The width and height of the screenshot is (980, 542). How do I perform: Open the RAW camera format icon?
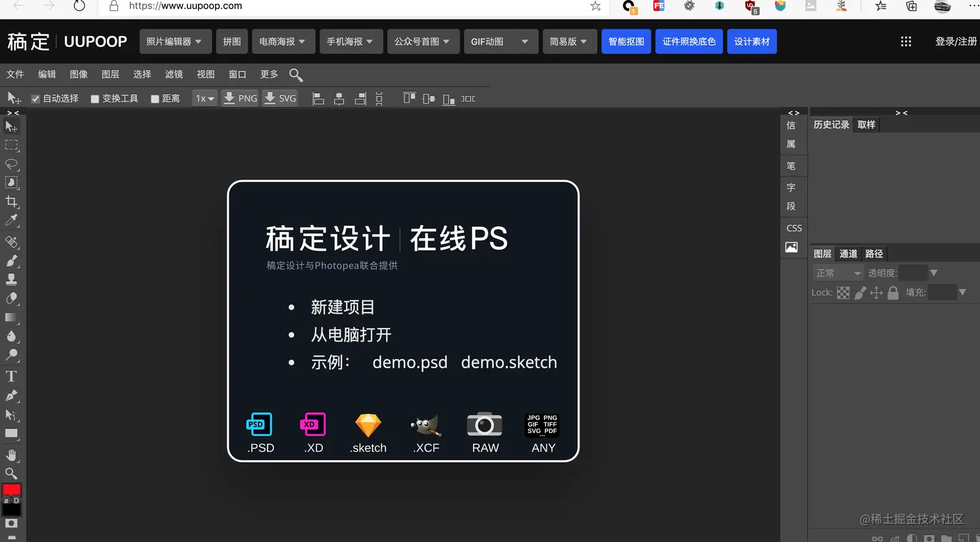(x=485, y=425)
